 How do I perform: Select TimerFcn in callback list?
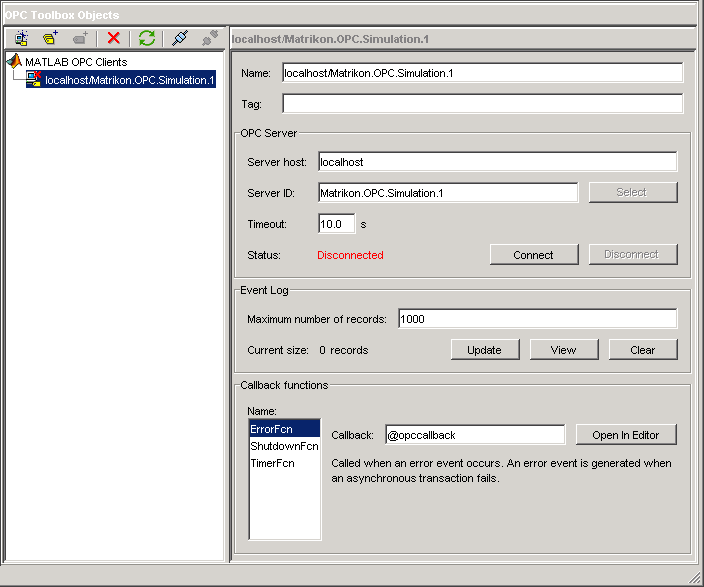[285, 463]
